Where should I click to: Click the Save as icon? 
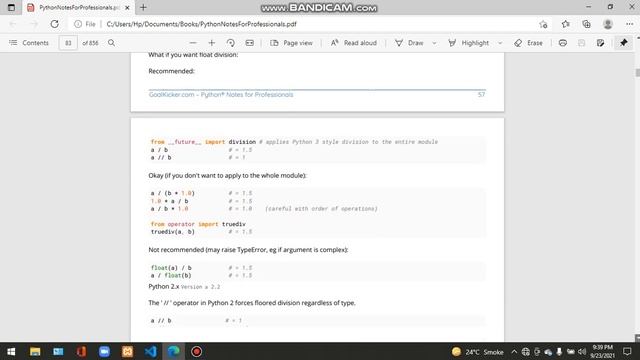click(x=600, y=43)
